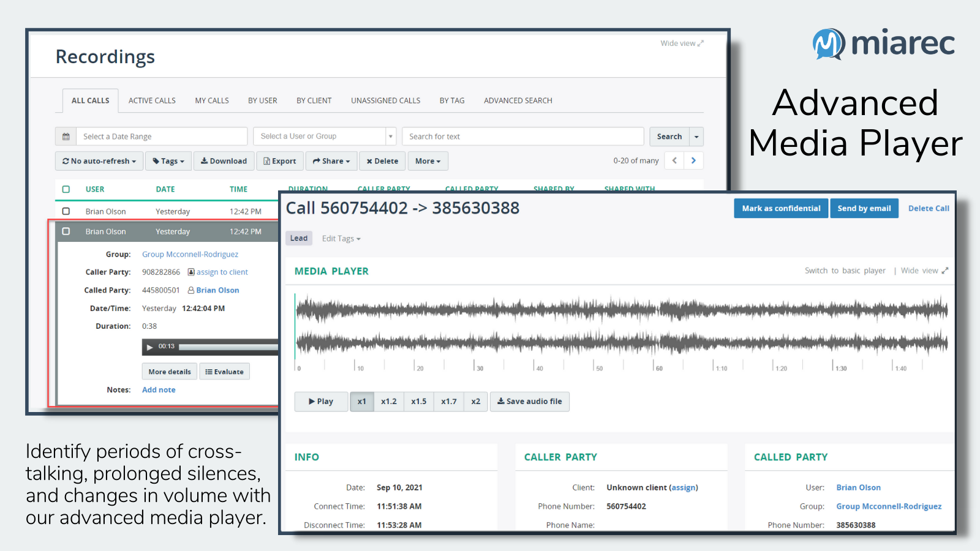Switch to the UNASSIGNED CALLS tab

coord(385,100)
